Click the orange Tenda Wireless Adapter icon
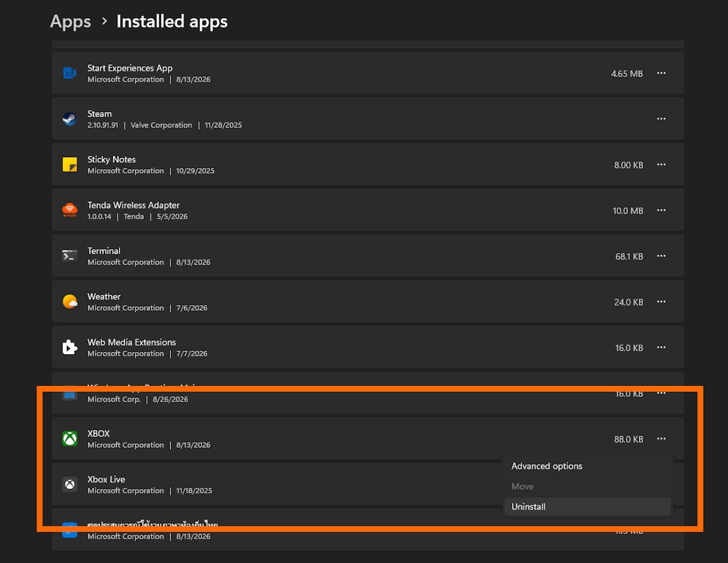This screenshot has width=728, height=563. pyautogui.click(x=70, y=211)
